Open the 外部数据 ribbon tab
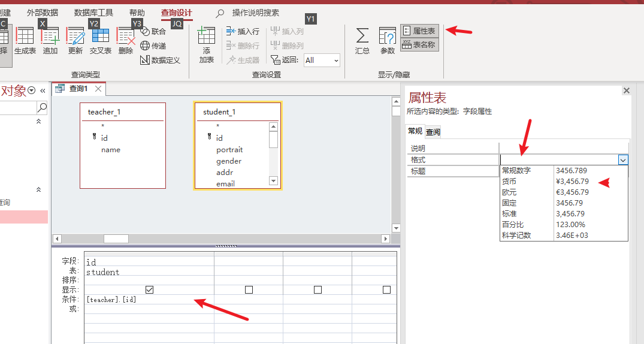This screenshot has height=344, width=644. (43, 13)
